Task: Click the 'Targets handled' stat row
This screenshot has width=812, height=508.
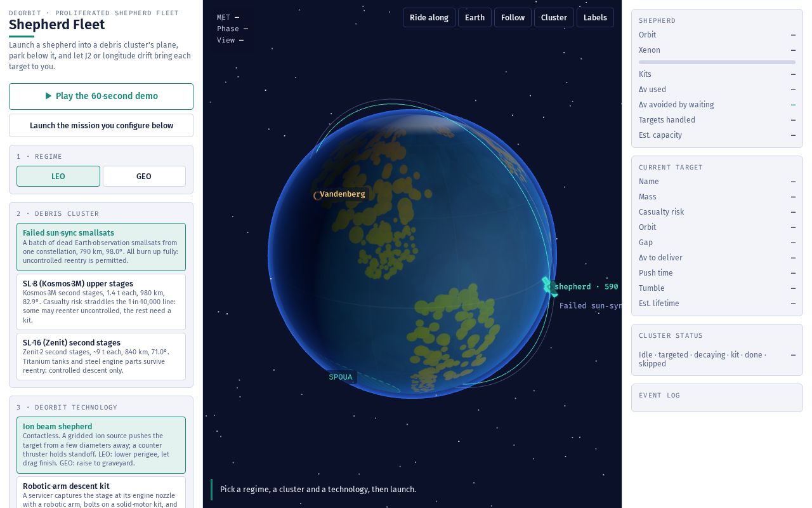Action: 717,120
